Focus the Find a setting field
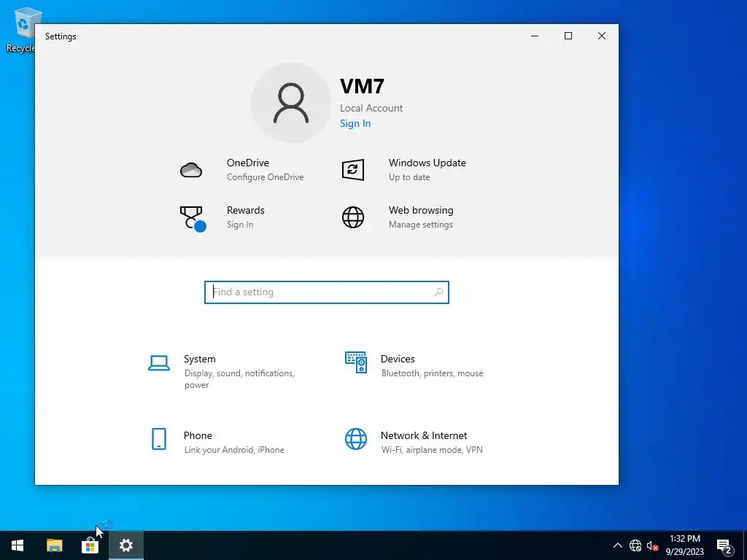This screenshot has height=560, width=747. 327,292
